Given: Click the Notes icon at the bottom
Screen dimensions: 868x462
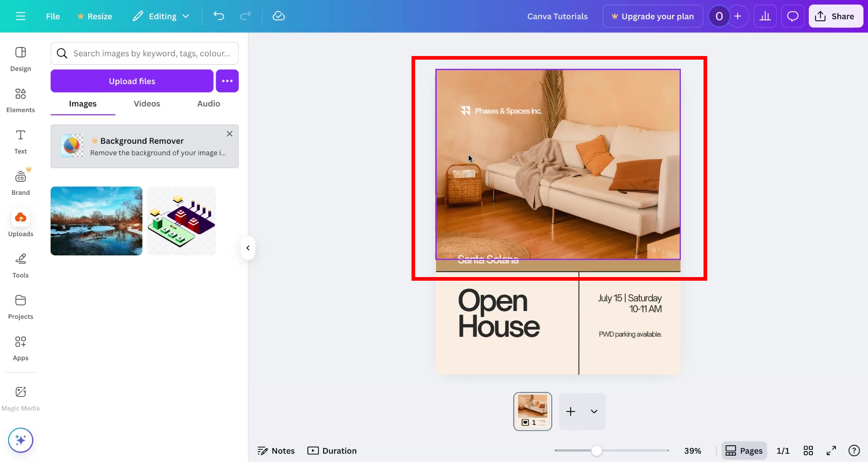Looking at the screenshot, I should (276, 450).
